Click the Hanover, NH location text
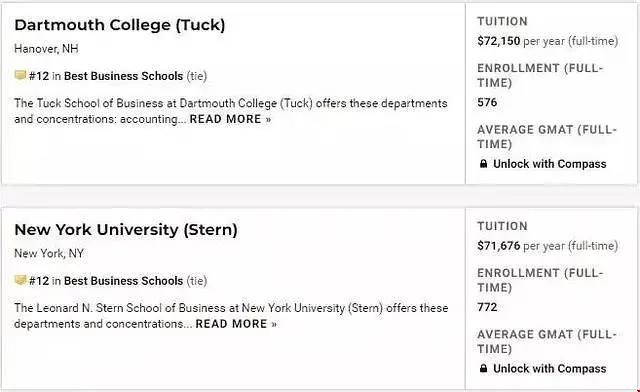 (46, 49)
